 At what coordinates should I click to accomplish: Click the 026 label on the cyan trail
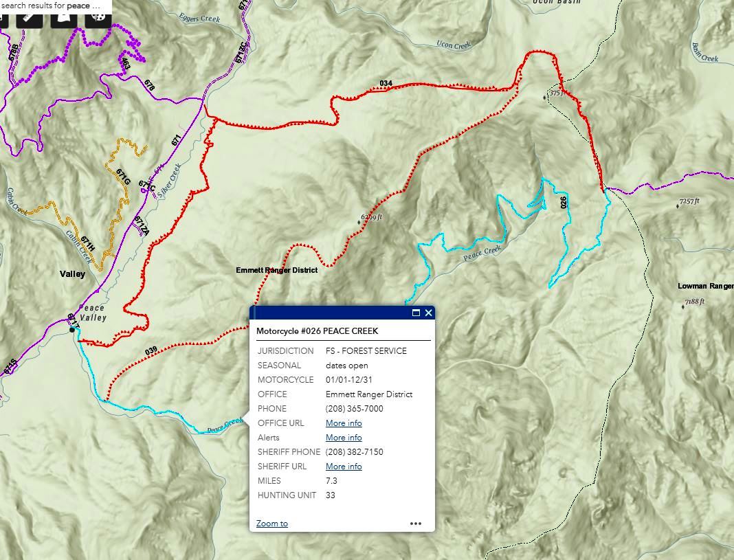pos(564,203)
